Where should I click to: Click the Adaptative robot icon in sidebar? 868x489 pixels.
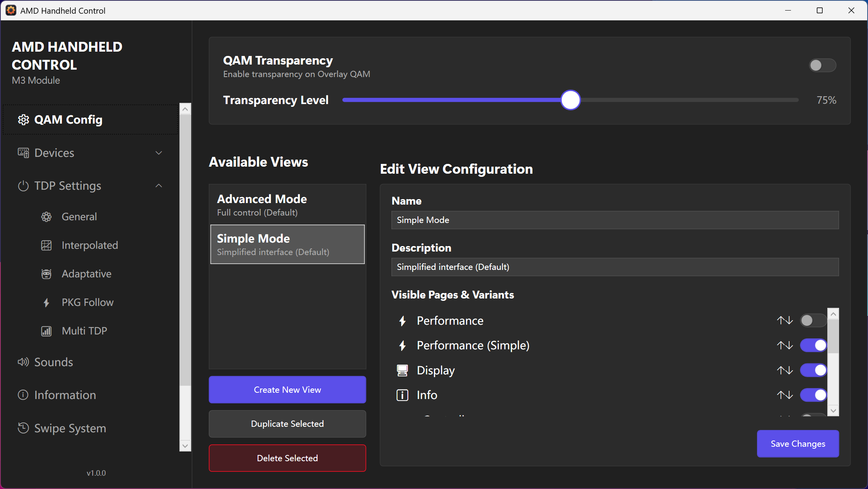47,274
